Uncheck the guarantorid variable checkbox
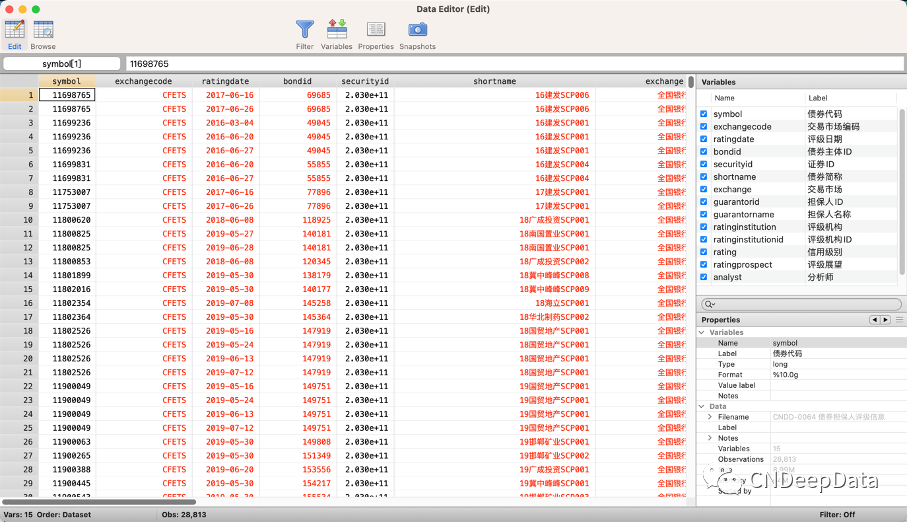Image resolution: width=908 pixels, height=522 pixels. (704, 202)
